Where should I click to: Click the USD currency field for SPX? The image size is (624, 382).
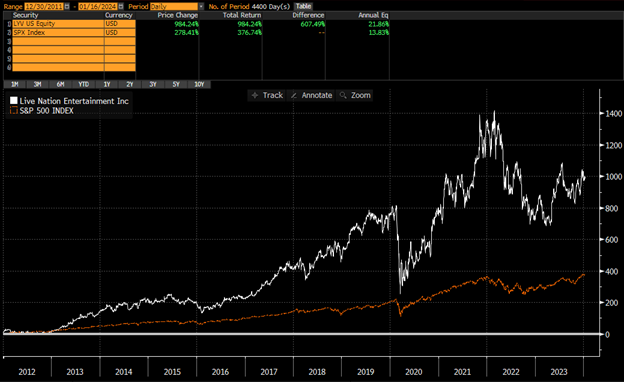click(120, 33)
